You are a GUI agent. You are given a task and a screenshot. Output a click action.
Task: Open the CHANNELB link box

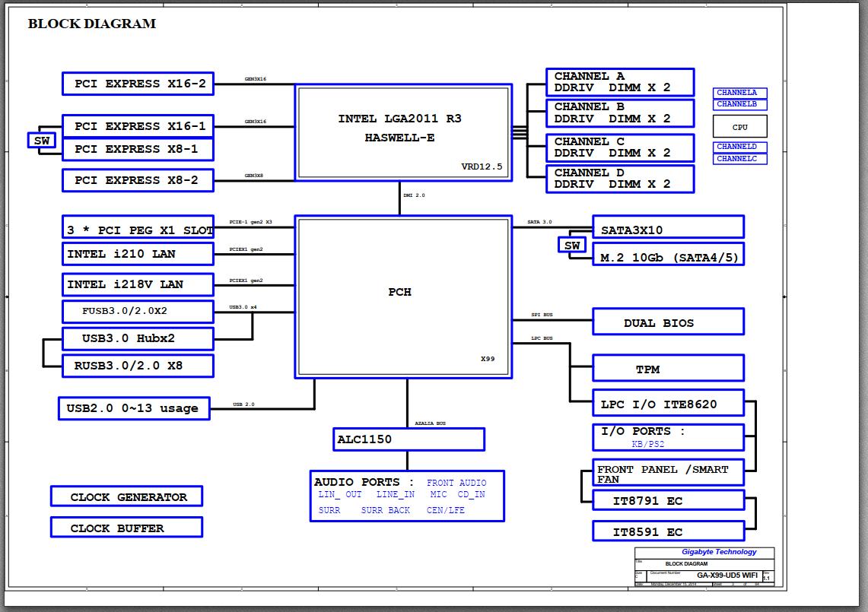pyautogui.click(x=740, y=105)
